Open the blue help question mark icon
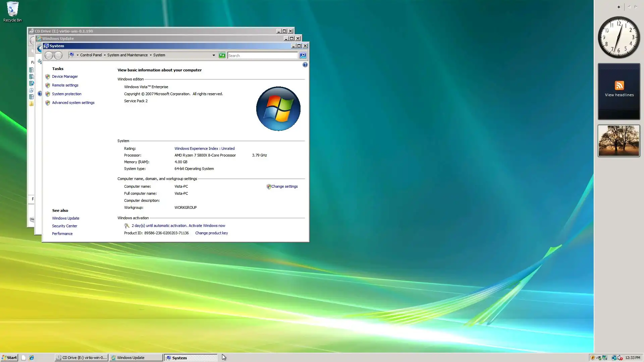This screenshot has width=644, height=362. coord(305,65)
